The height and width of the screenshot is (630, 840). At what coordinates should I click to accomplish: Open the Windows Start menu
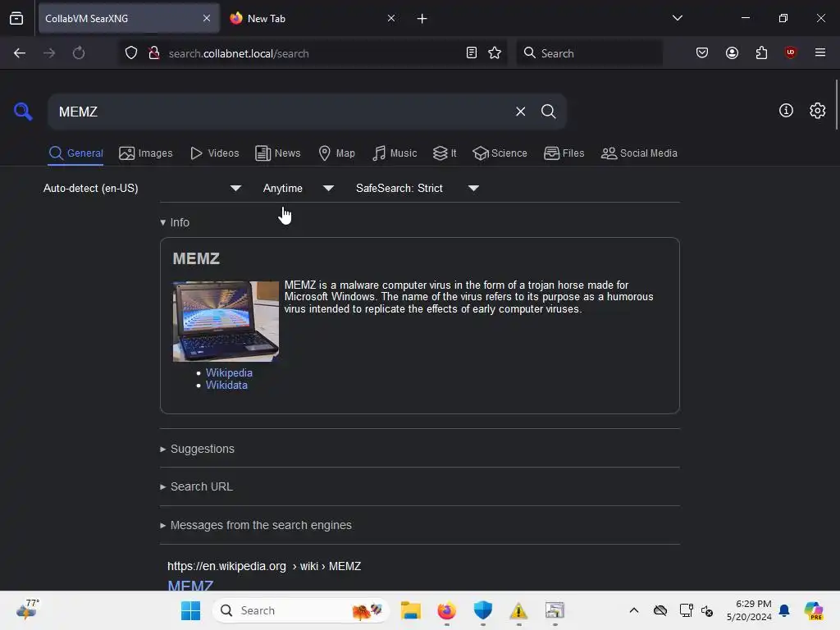click(190, 610)
